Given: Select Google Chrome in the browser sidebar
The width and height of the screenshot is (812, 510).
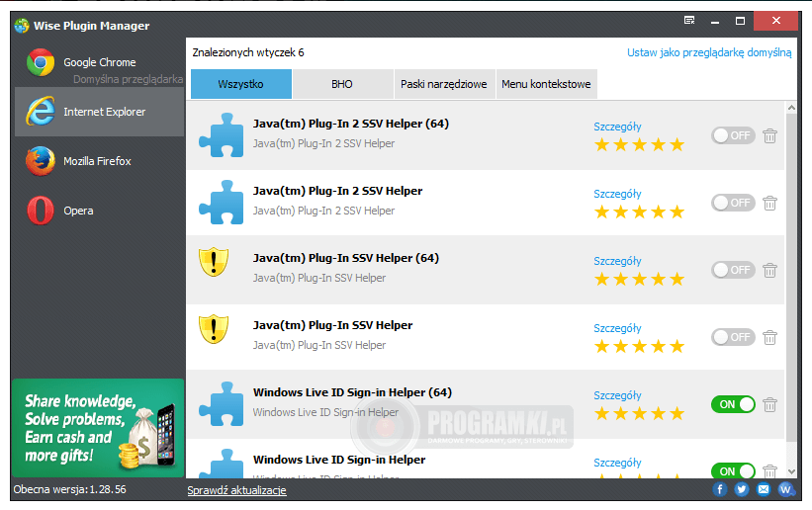Looking at the screenshot, I should [99, 62].
